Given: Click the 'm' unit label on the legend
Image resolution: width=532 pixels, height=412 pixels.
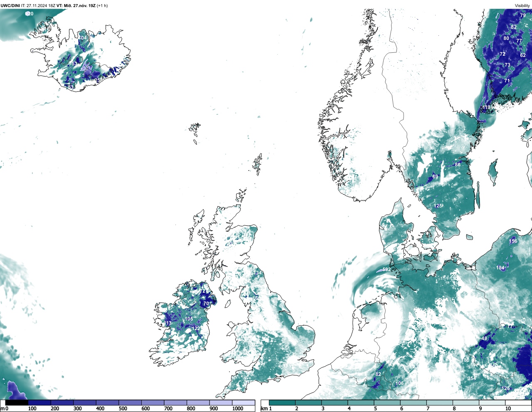Looking at the screenshot, I should point(2,409).
